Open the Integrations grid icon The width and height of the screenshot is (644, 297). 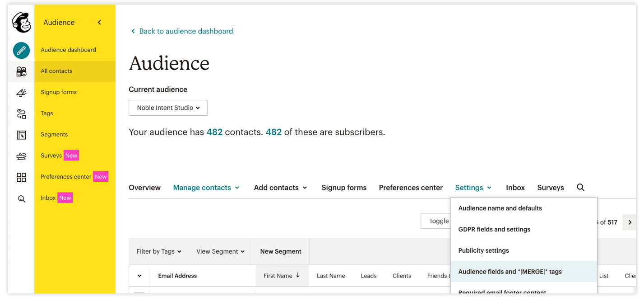coord(21,177)
